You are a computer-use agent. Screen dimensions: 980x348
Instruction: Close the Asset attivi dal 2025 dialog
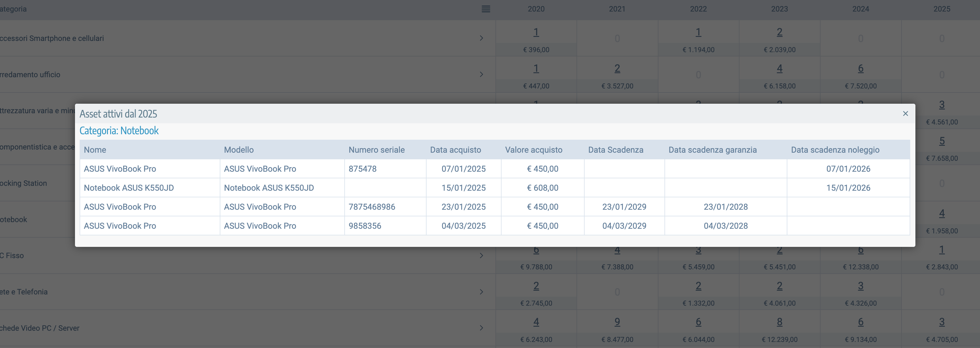[x=905, y=114]
